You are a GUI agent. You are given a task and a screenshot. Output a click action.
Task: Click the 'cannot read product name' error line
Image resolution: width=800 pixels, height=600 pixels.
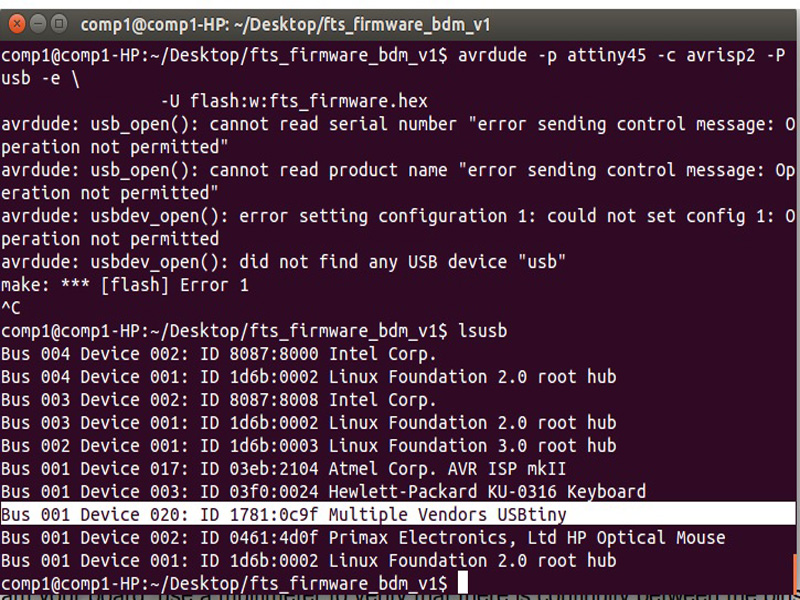(x=398, y=170)
